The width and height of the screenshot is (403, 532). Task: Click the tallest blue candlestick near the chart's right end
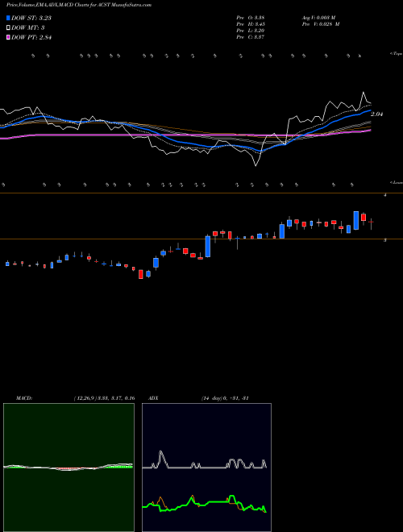coord(355,221)
